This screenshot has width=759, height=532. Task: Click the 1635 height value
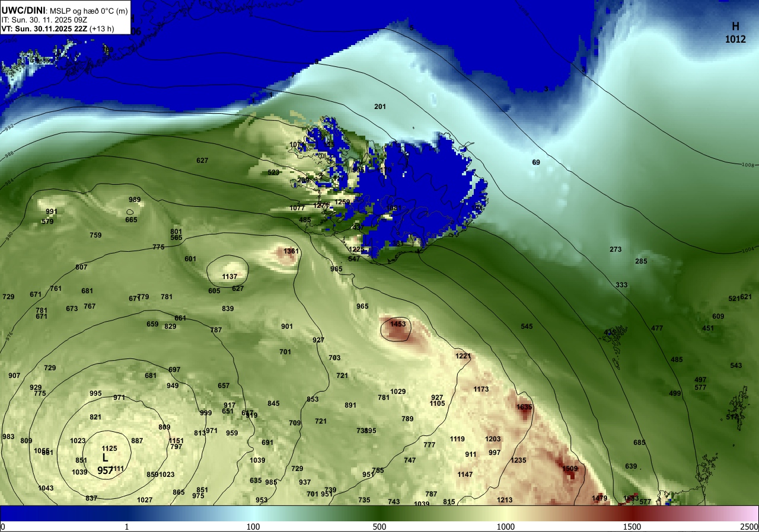click(x=524, y=408)
